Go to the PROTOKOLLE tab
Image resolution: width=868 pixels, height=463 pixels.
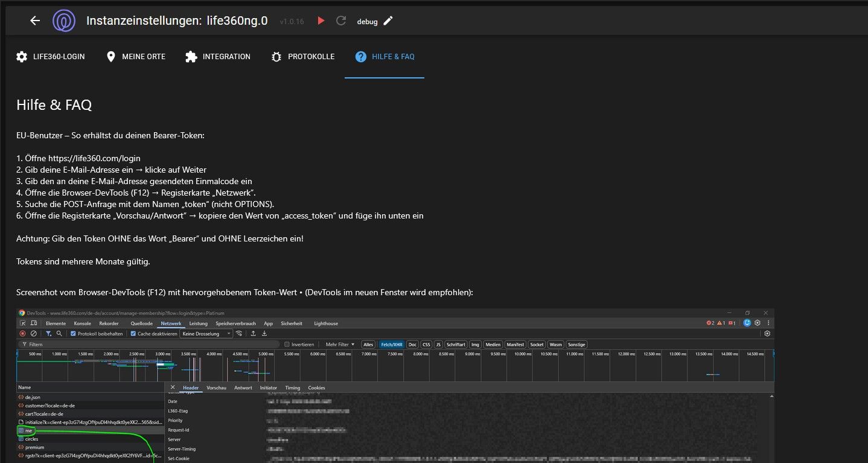click(x=302, y=57)
